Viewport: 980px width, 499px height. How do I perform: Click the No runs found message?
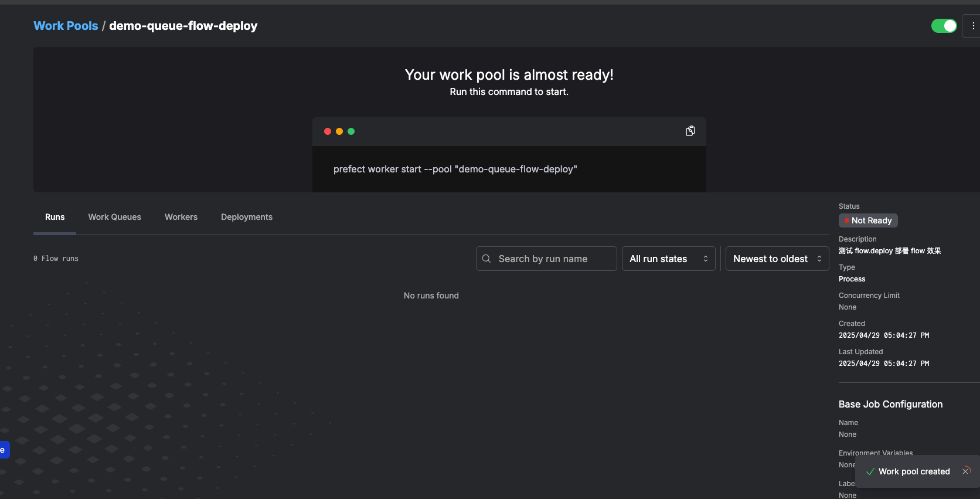[431, 296]
